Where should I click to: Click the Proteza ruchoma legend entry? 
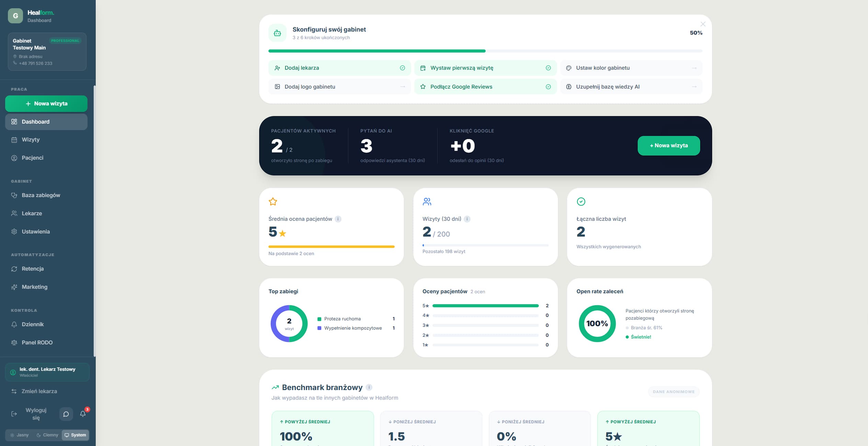tap(356, 319)
